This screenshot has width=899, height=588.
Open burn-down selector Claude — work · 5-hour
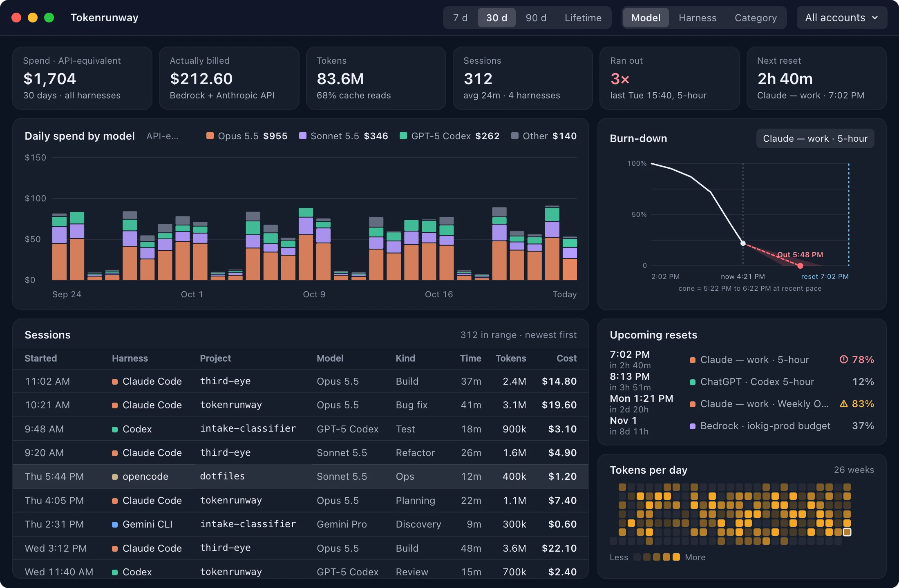click(x=815, y=138)
